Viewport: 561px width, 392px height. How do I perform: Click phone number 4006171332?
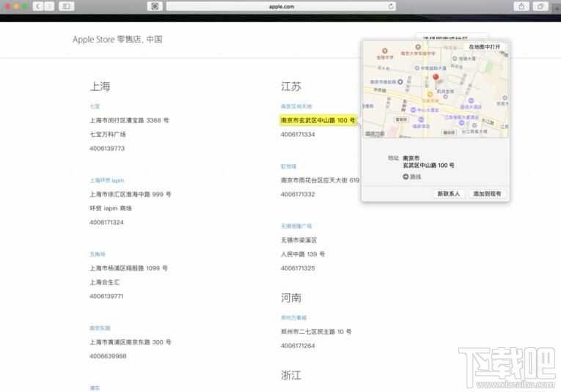point(298,194)
